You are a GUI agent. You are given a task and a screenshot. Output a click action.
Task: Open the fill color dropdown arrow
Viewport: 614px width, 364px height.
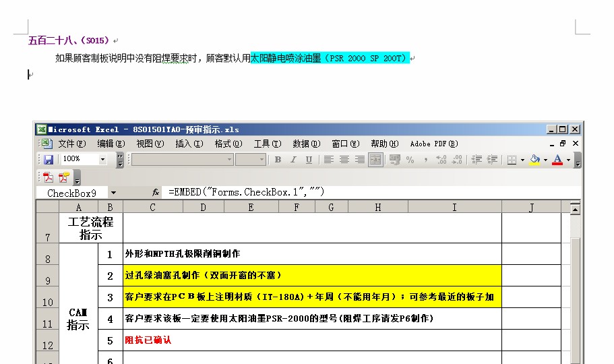pos(545,160)
